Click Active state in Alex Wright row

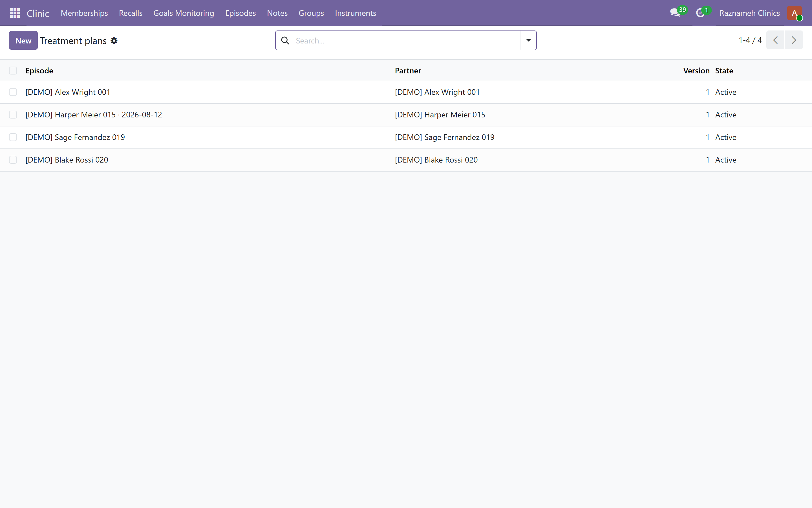point(725,92)
